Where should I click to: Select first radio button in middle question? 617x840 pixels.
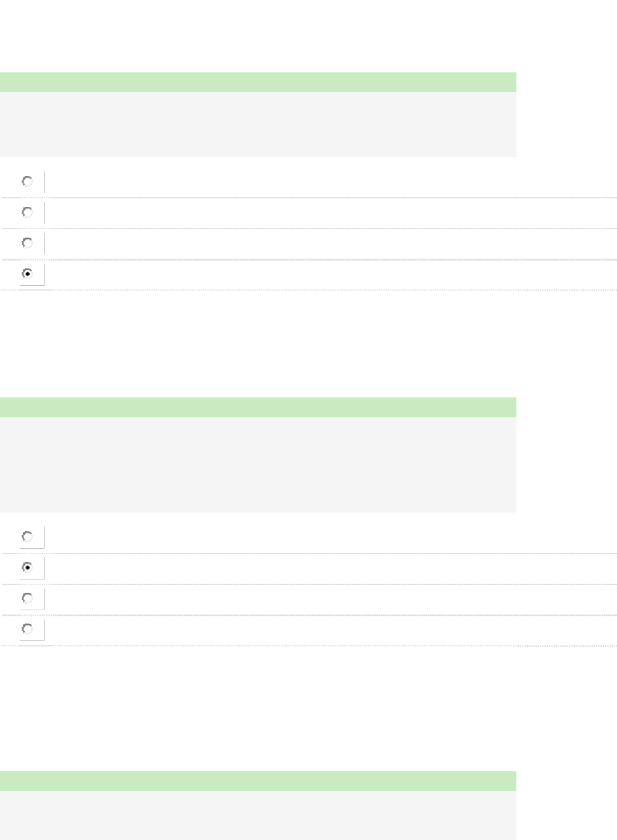click(27, 537)
